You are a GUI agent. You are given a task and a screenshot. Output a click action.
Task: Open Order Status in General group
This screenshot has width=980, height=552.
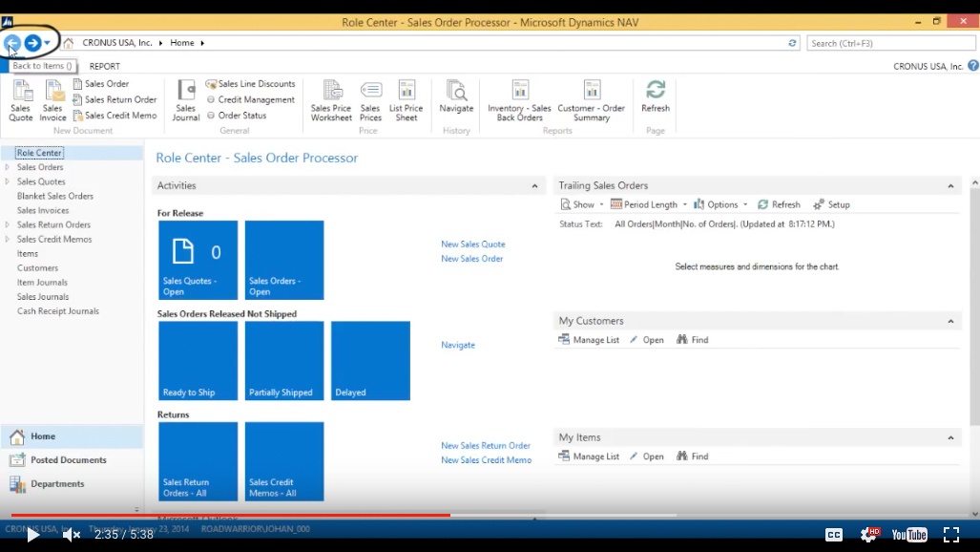pyautogui.click(x=237, y=116)
